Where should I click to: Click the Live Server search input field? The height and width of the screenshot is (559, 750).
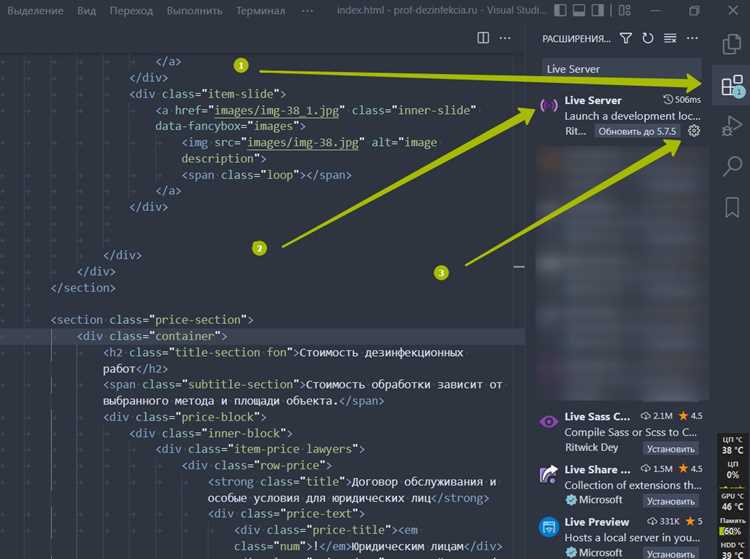[x=621, y=69]
